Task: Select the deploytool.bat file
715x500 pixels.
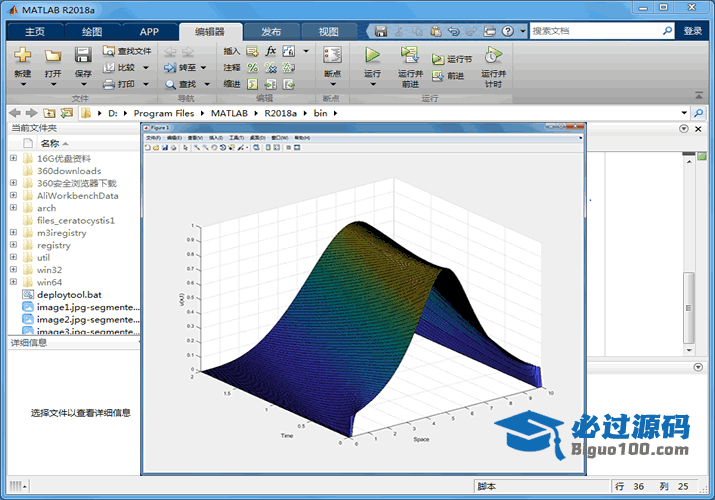Action: 69,295
